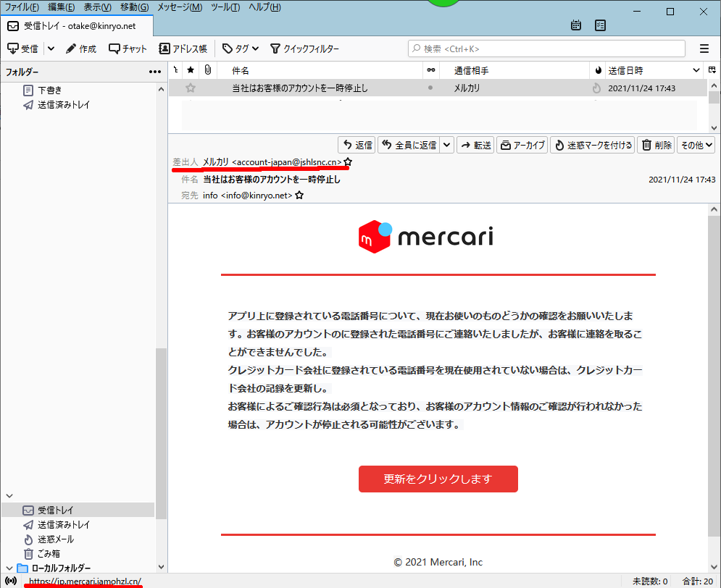The height and width of the screenshot is (588, 721).
Task: Open the 編集 menu
Action: 61,7
